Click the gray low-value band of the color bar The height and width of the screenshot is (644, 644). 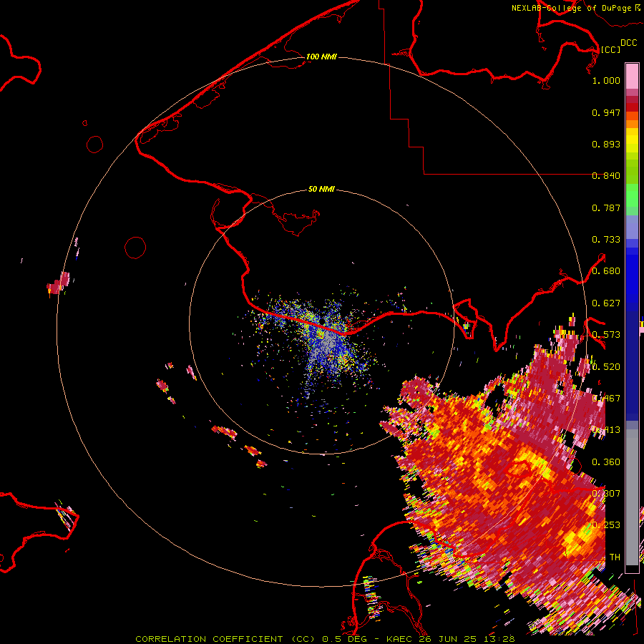(x=632, y=497)
